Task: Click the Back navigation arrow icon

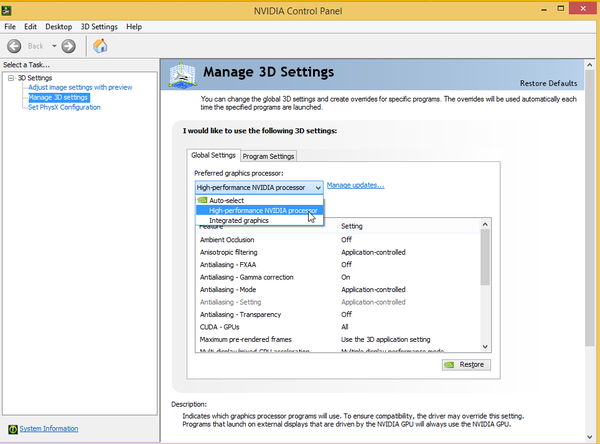Action: pos(14,46)
